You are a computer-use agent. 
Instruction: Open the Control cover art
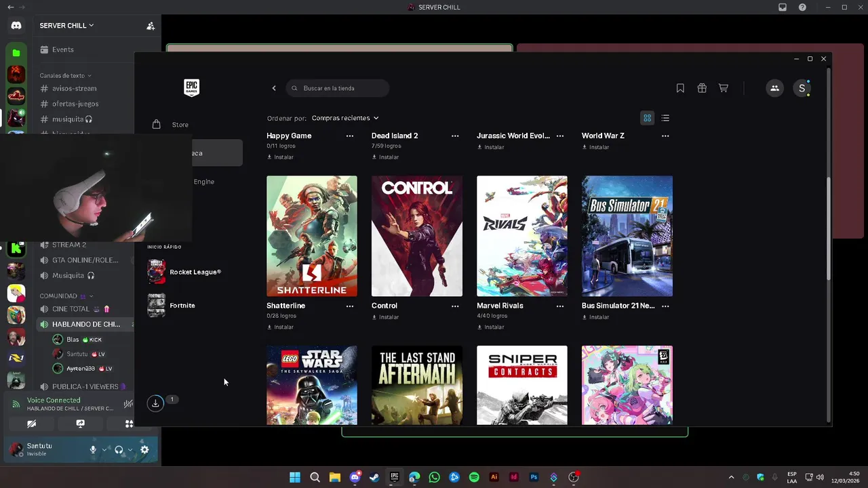click(x=417, y=237)
